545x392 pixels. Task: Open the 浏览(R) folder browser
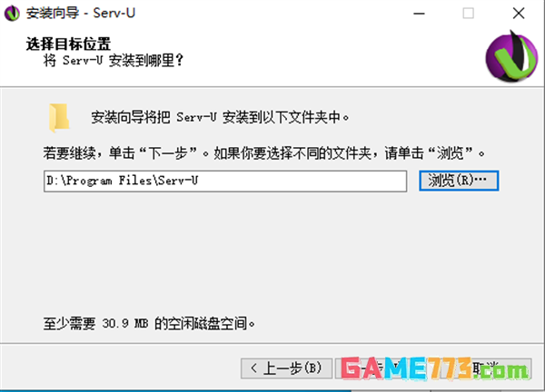[459, 181]
